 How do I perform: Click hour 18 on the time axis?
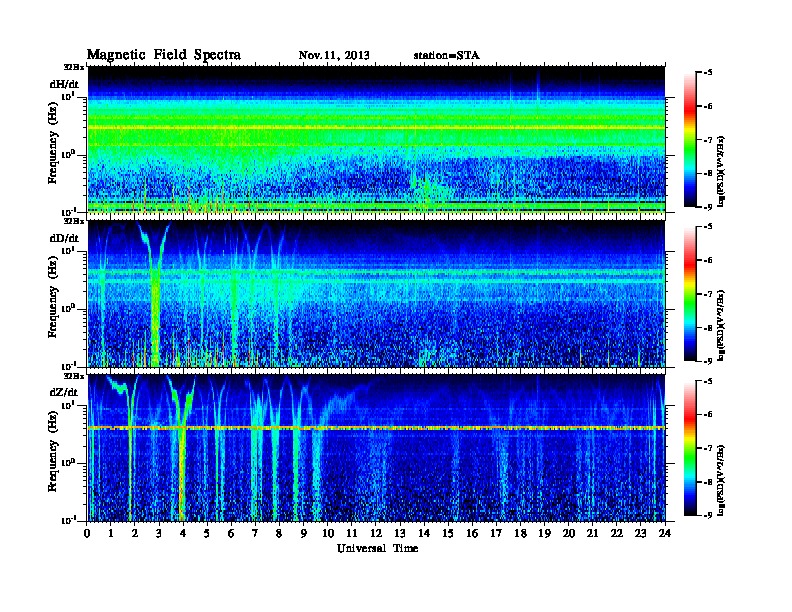tap(520, 533)
